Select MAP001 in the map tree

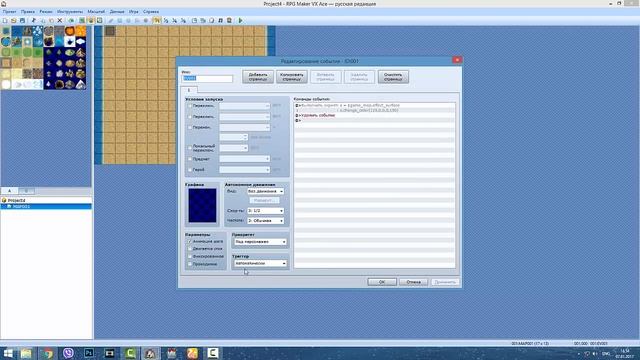tap(21, 207)
